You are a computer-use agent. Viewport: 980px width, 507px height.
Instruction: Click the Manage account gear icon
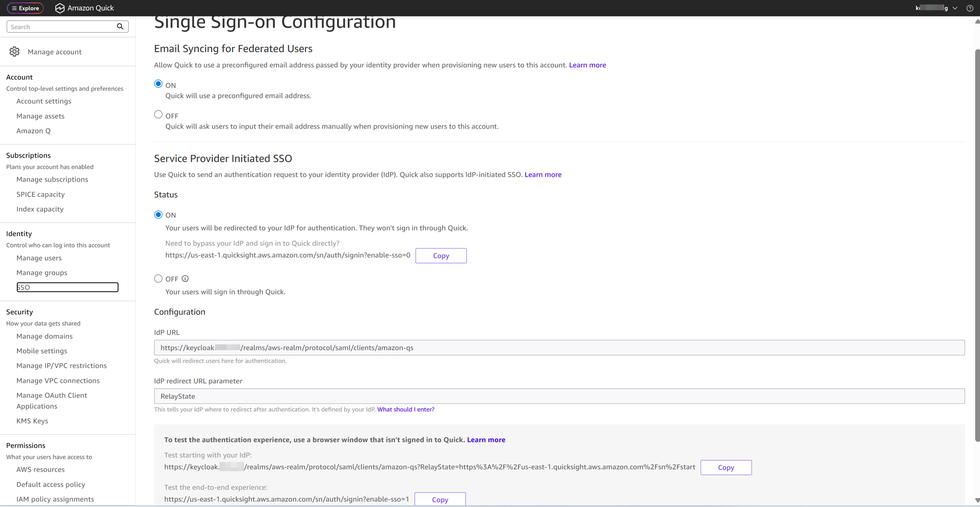click(14, 52)
